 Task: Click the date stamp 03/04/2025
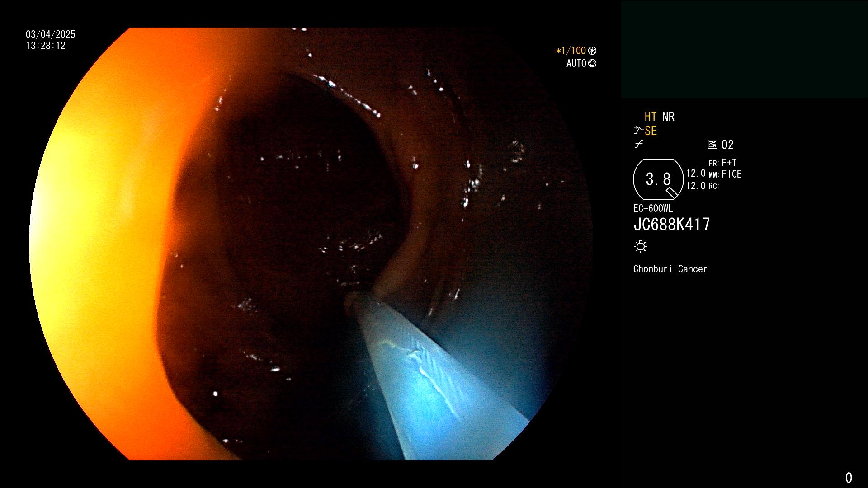[51, 34]
